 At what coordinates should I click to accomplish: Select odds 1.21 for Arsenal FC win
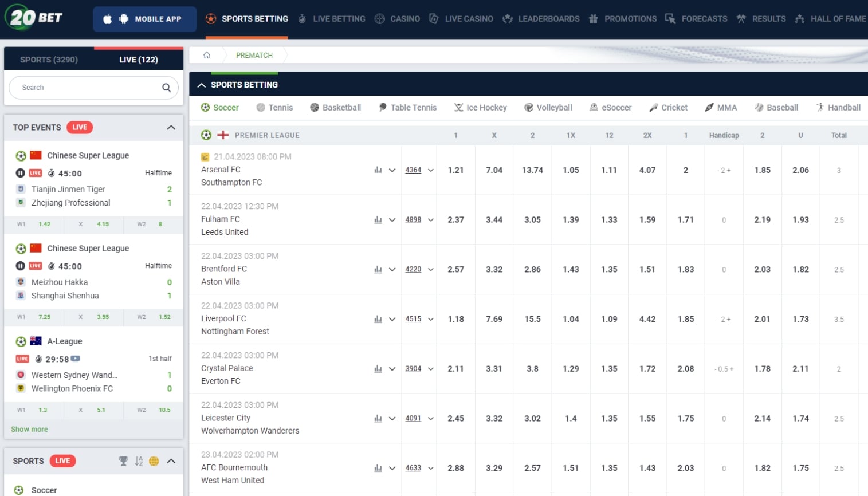[x=456, y=170]
